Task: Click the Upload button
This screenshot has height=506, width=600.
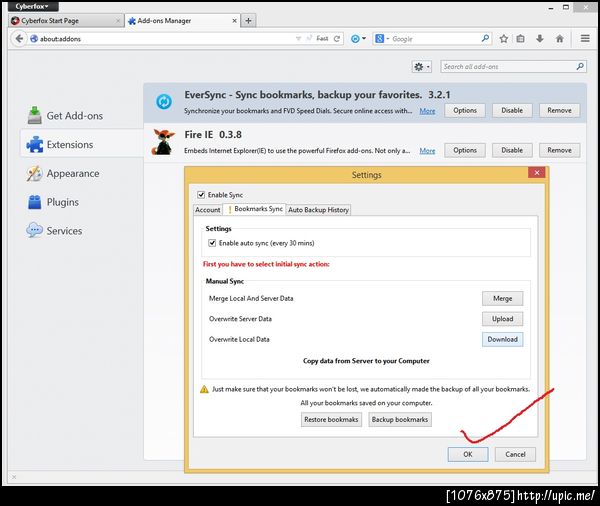Action: coord(502,319)
